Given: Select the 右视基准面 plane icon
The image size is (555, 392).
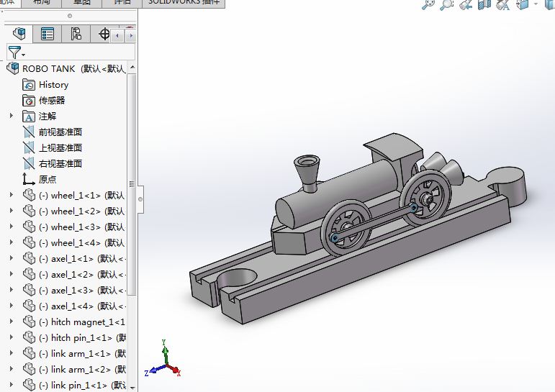Looking at the screenshot, I should coord(29,164).
